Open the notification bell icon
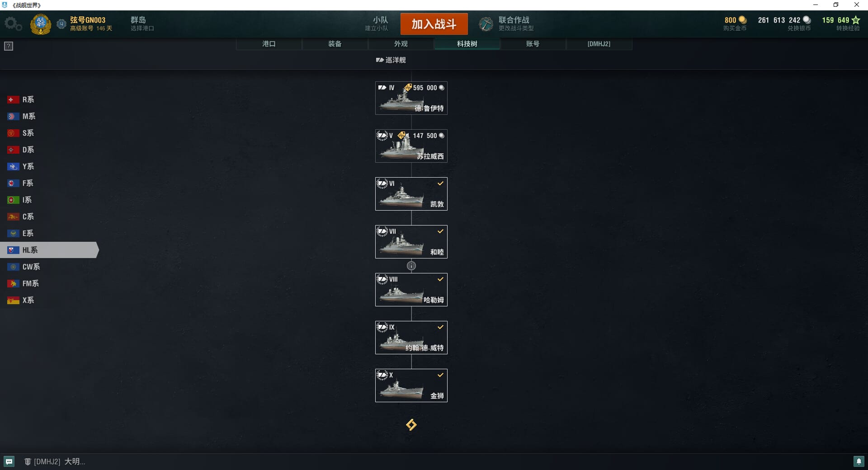The width and height of the screenshot is (868, 470). coord(859,461)
